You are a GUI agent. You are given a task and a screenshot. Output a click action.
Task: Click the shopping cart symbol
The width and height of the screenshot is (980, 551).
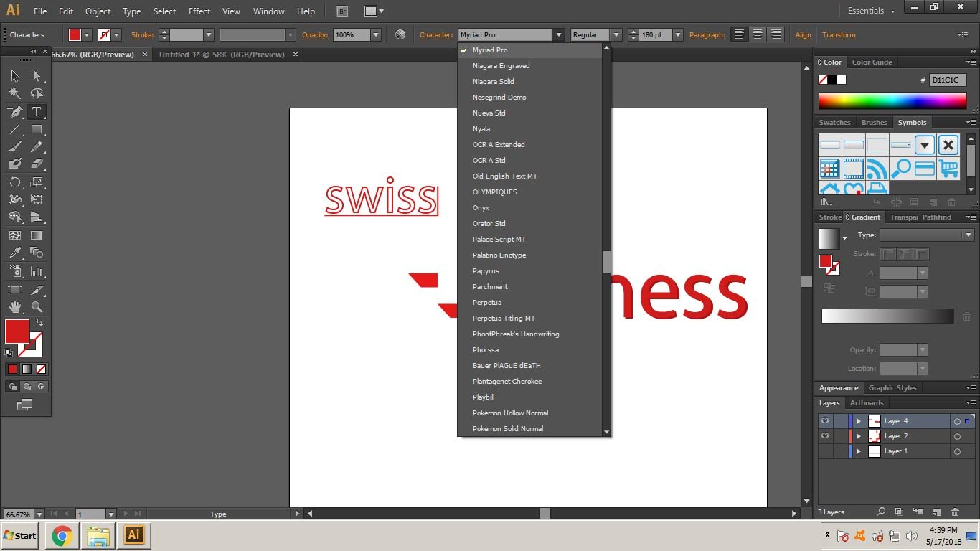point(948,169)
